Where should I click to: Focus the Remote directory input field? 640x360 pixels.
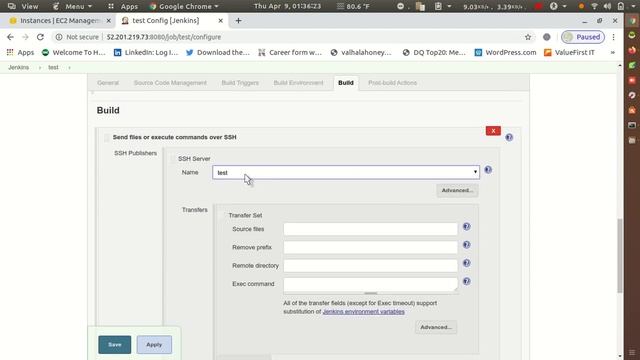(x=370, y=266)
